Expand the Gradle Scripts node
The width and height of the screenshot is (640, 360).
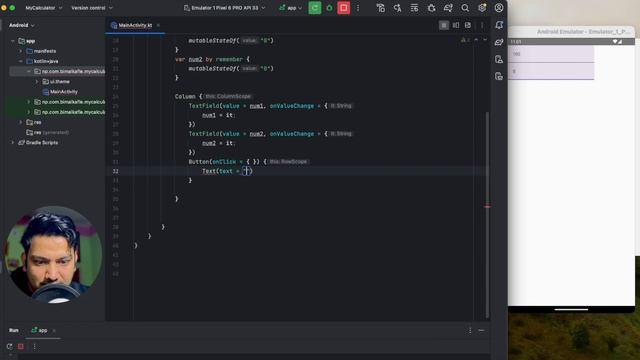(13, 142)
